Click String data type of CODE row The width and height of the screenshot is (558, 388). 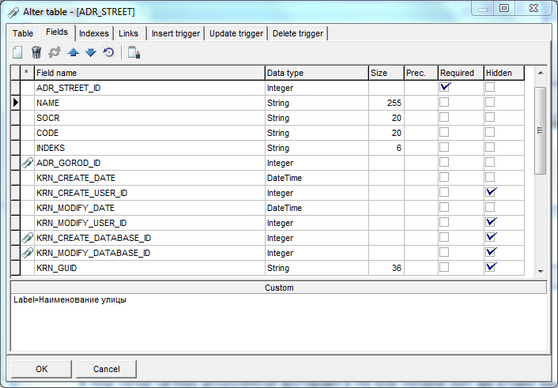pyautogui.click(x=278, y=133)
